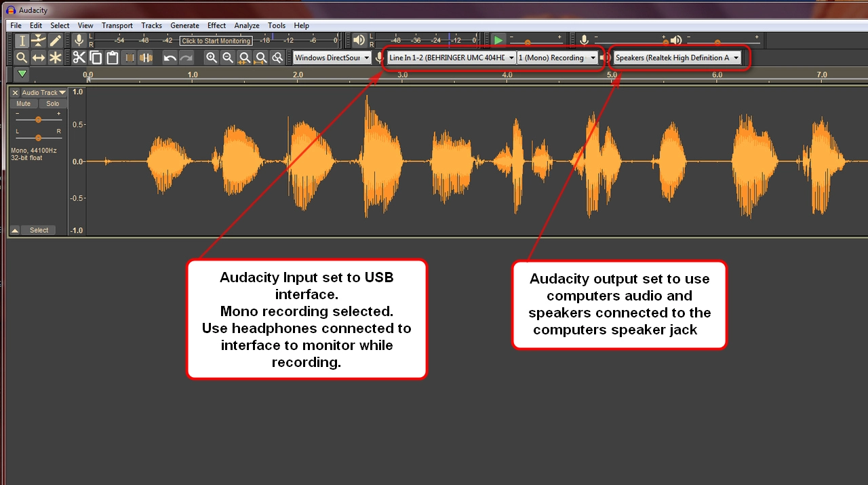
Task: Click the Zoom In magnifier
Action: point(212,58)
